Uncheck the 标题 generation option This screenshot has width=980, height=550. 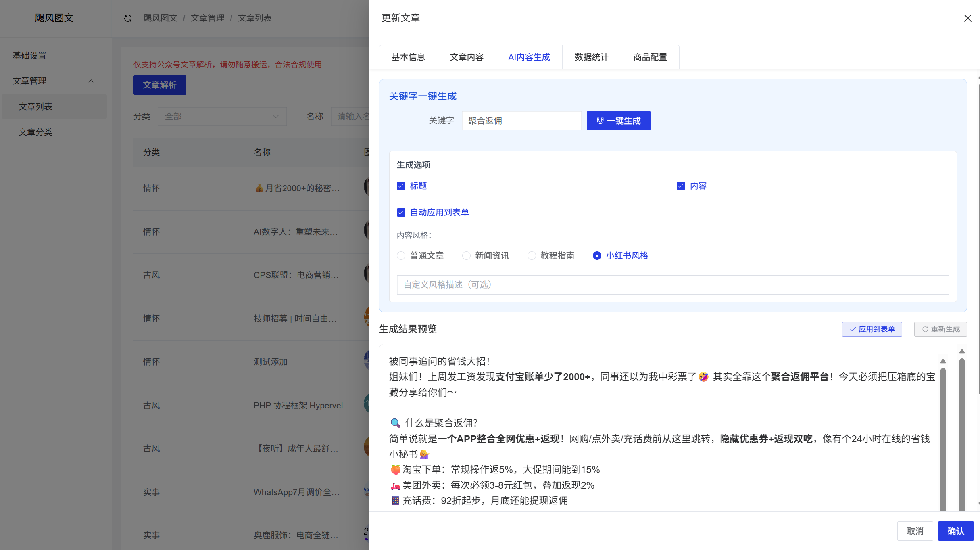[x=401, y=186]
